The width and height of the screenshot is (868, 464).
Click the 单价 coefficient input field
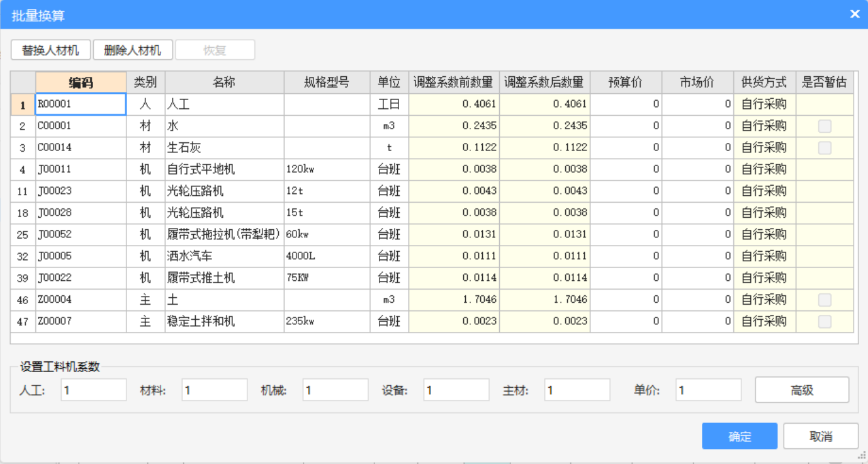pos(708,390)
